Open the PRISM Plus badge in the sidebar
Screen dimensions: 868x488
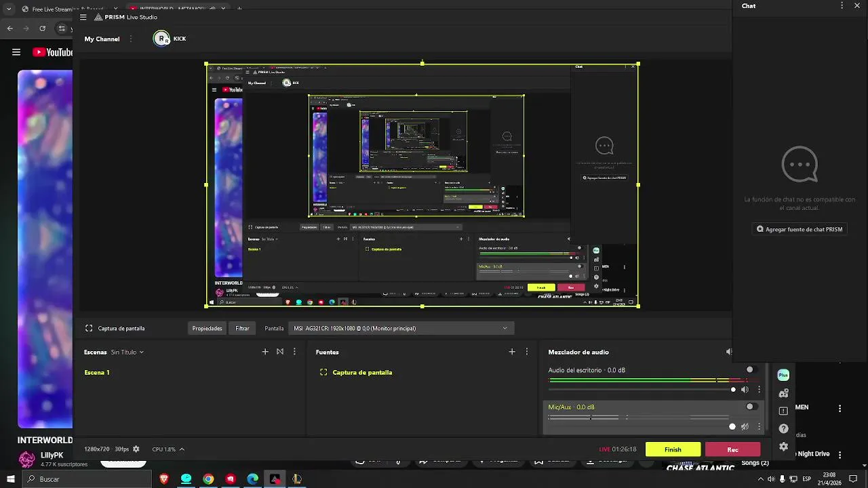click(783, 375)
